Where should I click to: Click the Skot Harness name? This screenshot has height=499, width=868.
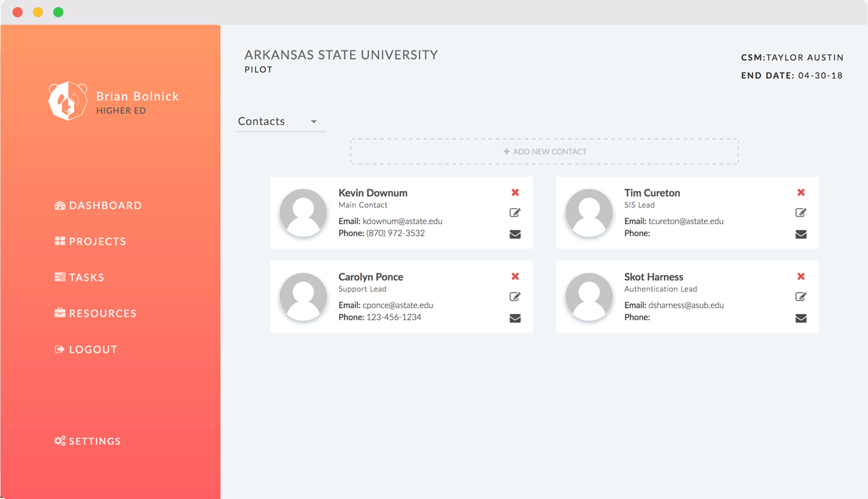653,277
